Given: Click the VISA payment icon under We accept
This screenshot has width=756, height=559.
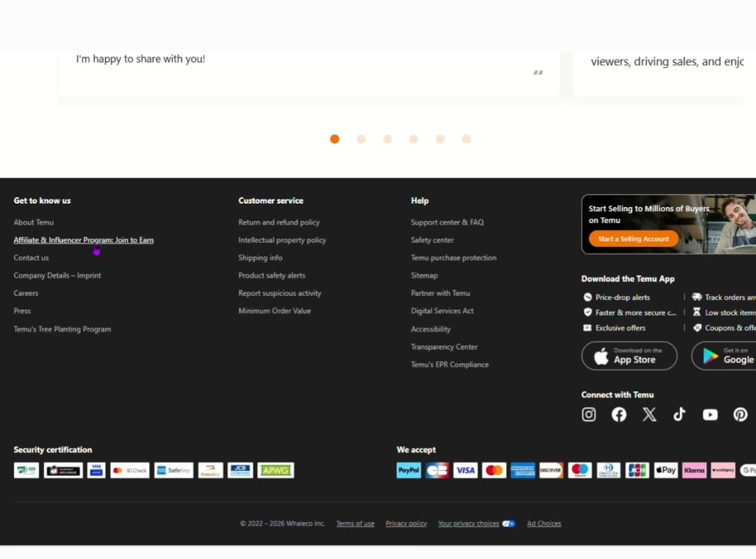Looking at the screenshot, I should click(465, 470).
